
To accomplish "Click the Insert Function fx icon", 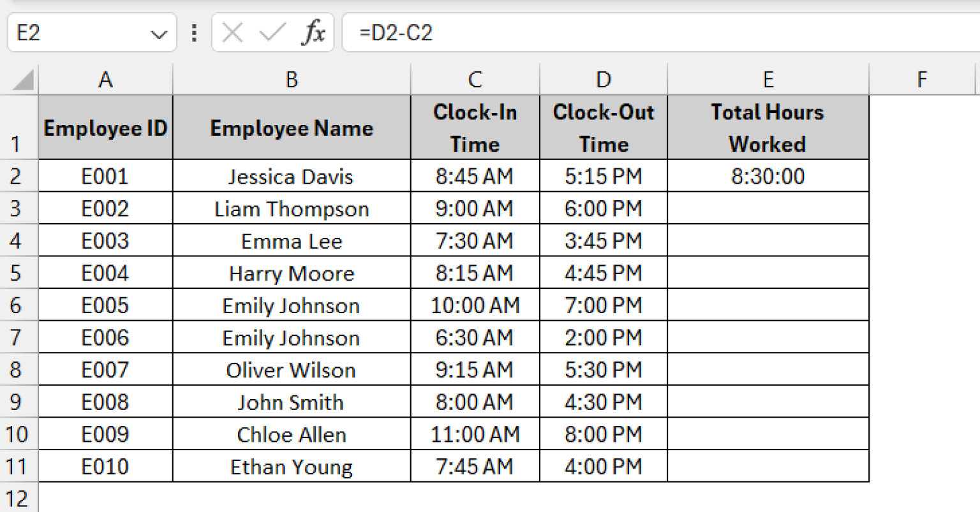I will 312,32.
